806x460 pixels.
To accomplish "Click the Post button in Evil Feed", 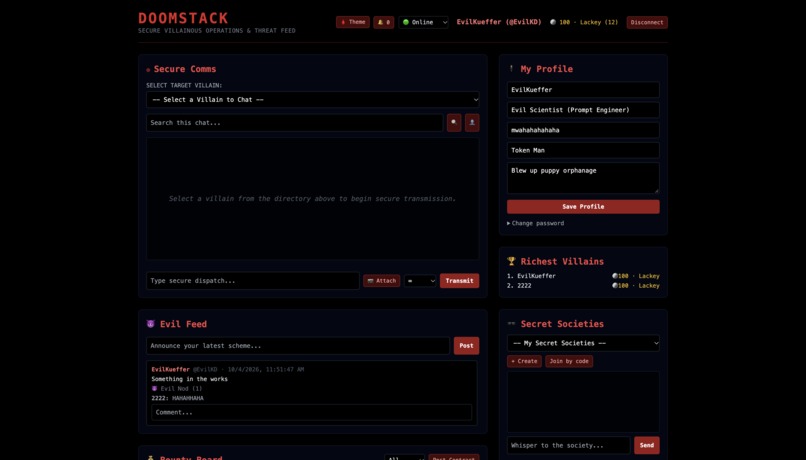I will [466, 345].
